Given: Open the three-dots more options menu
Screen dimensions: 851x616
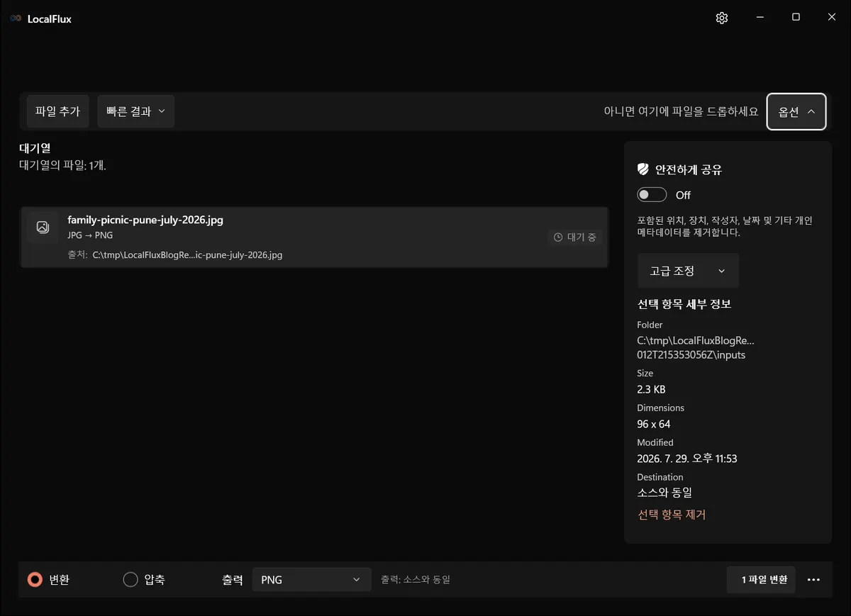Looking at the screenshot, I should coord(813,580).
